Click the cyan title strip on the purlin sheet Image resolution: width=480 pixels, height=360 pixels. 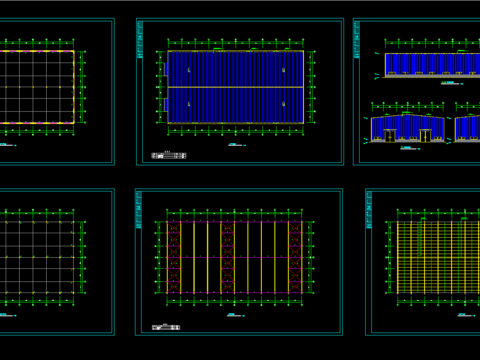(369, 210)
